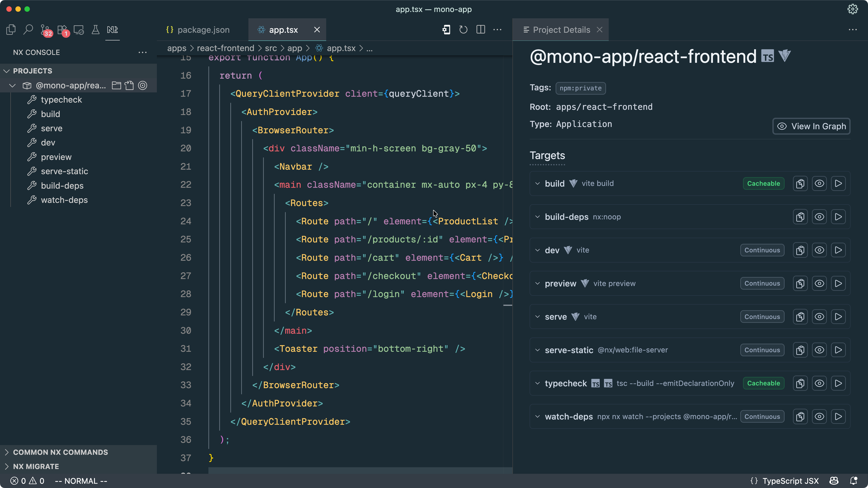Toggle the eye icon for the watch-deps target
This screenshot has width=868, height=488.
click(x=819, y=417)
